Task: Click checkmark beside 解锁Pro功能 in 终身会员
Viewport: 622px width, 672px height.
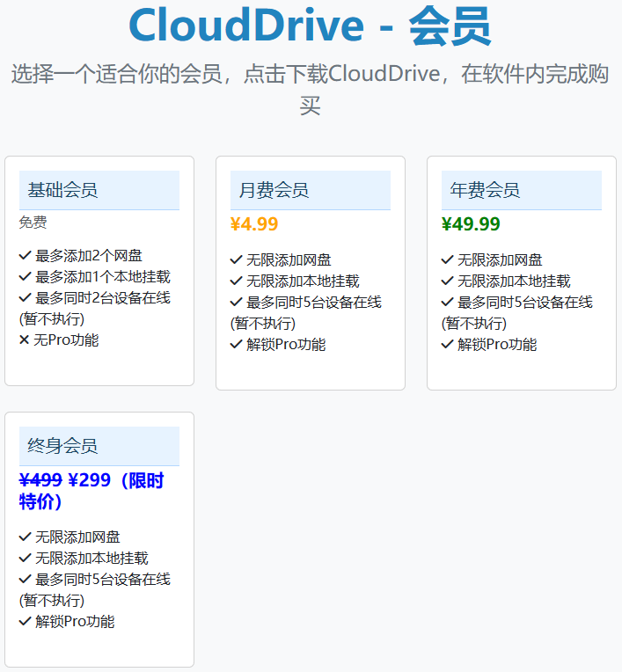Action: tap(26, 622)
